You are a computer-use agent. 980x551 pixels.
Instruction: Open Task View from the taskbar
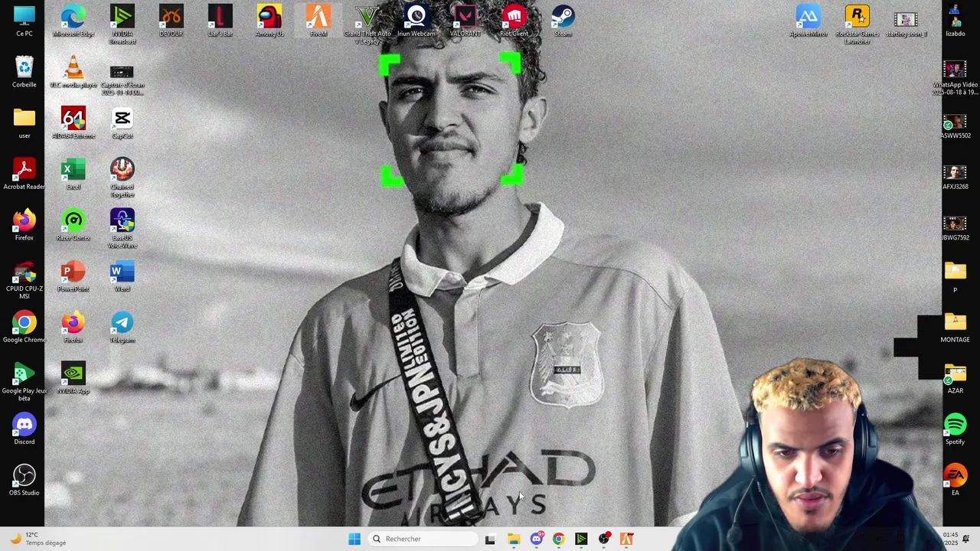point(490,539)
